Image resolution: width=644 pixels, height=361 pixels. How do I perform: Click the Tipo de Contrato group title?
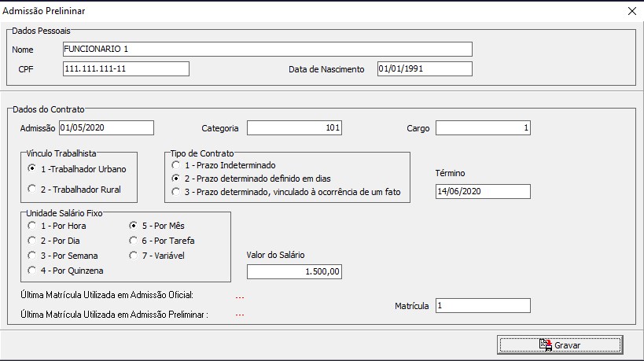pos(202,153)
